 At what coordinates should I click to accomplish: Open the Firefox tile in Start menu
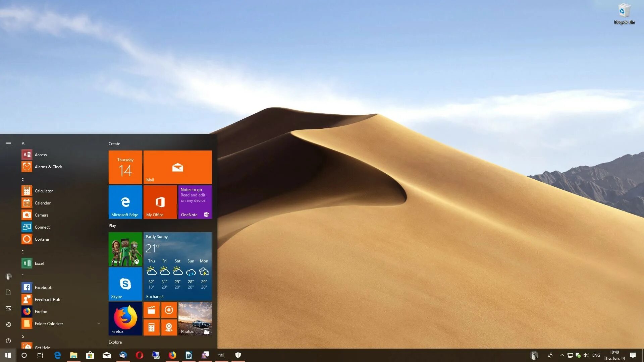click(x=125, y=318)
